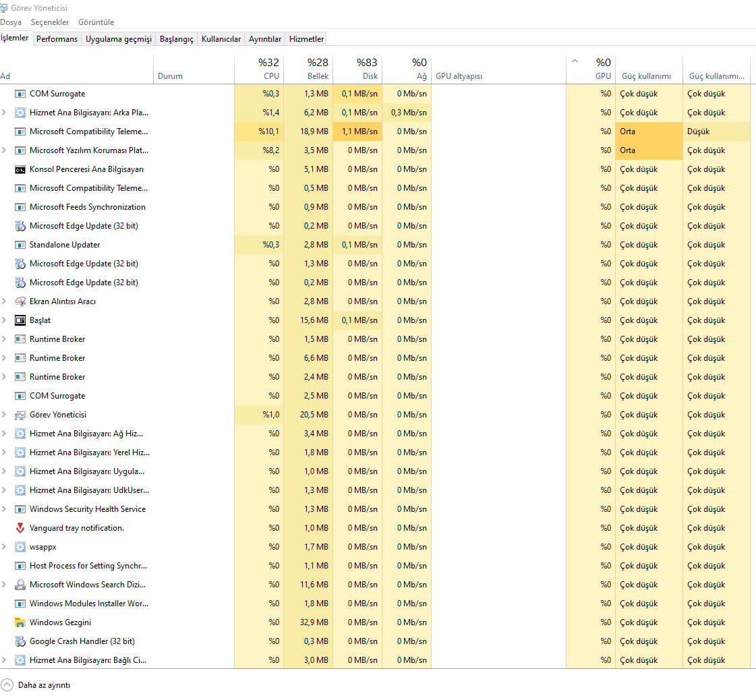Select the Vanguard tray notification. row name
Image resolution: width=756 pixels, height=700 pixels.
tap(77, 528)
